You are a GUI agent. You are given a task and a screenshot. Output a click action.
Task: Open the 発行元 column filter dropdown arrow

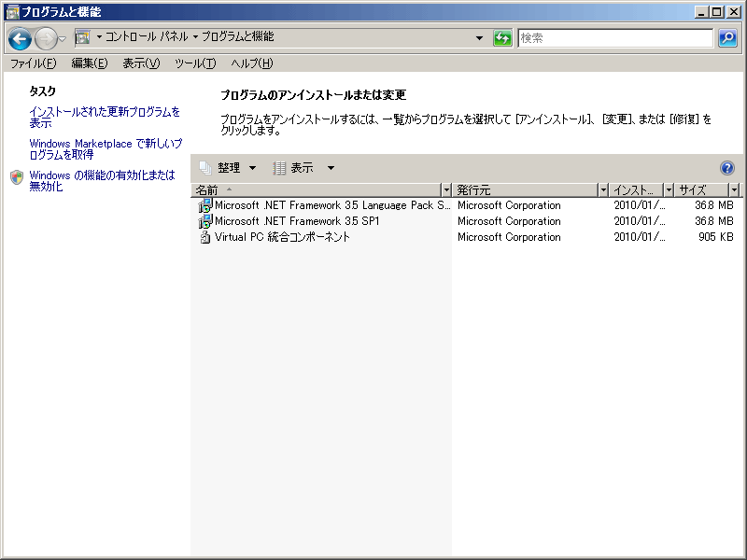pyautogui.click(x=603, y=190)
